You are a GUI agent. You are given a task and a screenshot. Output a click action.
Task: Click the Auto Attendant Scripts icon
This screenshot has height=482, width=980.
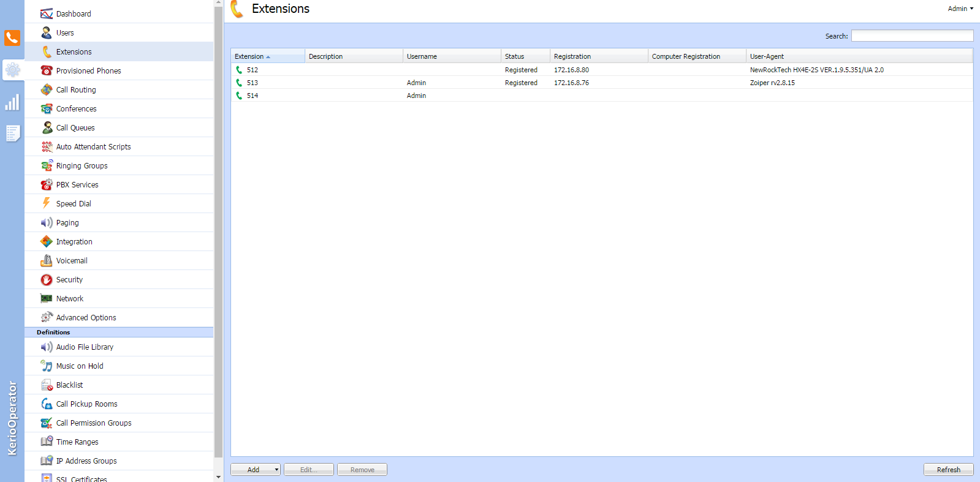pyautogui.click(x=47, y=146)
